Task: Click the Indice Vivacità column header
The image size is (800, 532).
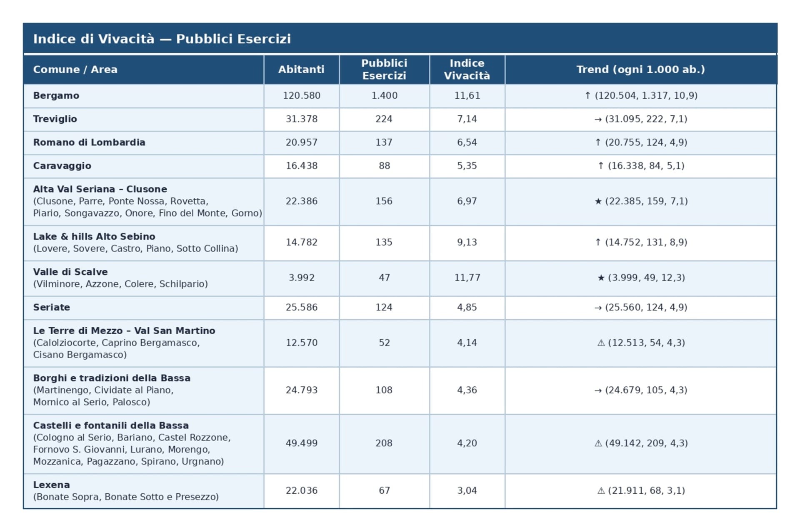Action: (467, 70)
